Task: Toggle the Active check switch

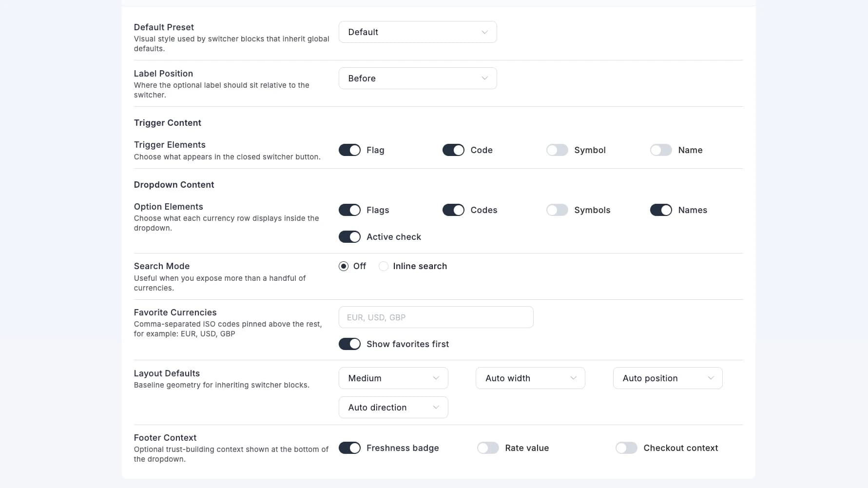Action: click(x=349, y=237)
